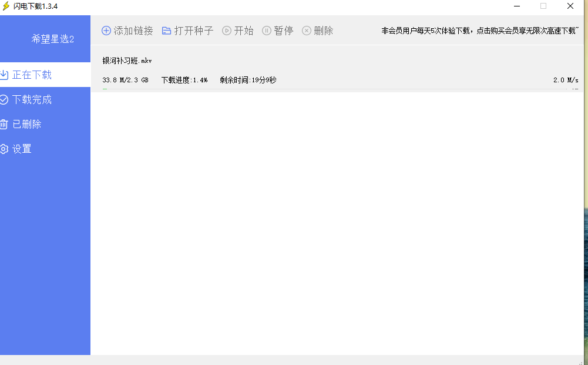Click the username 希望星选2

(x=52, y=39)
